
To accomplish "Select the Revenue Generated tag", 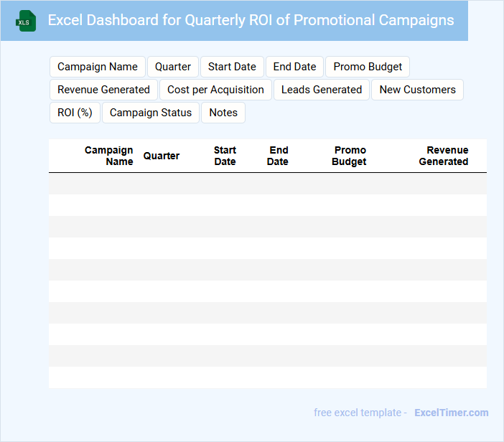I will click(x=103, y=90).
